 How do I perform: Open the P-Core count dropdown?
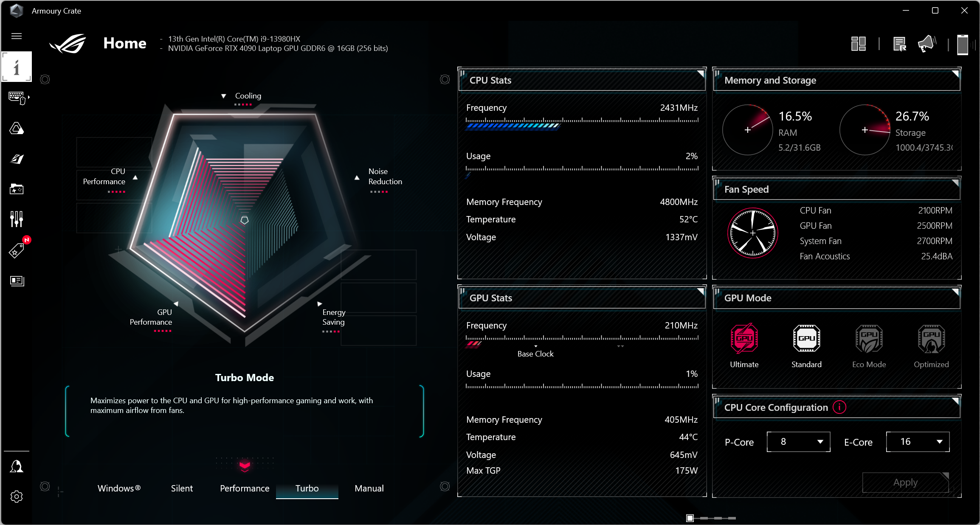click(x=798, y=442)
